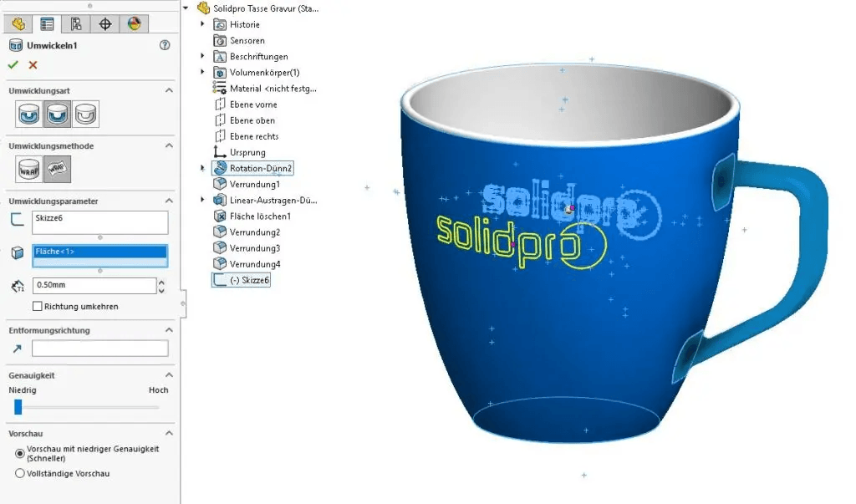The image size is (856, 504).
Task: Collapse the Genauigkeit section
Action: [168, 376]
